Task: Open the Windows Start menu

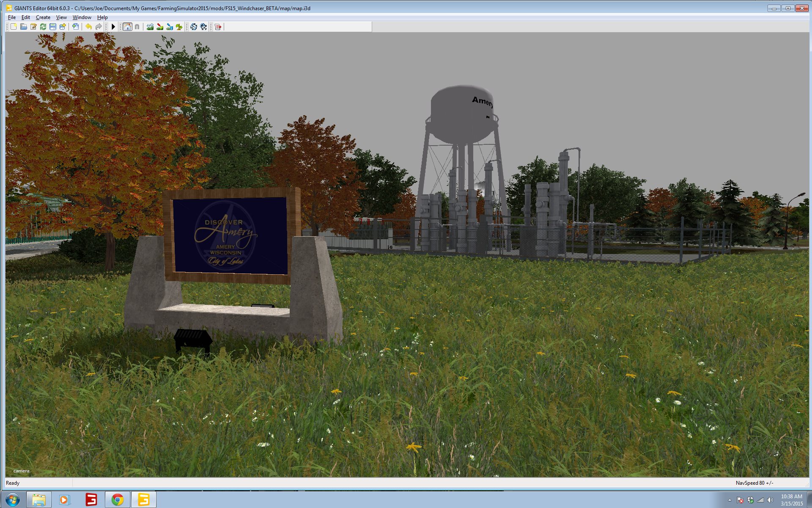Action: [12, 500]
